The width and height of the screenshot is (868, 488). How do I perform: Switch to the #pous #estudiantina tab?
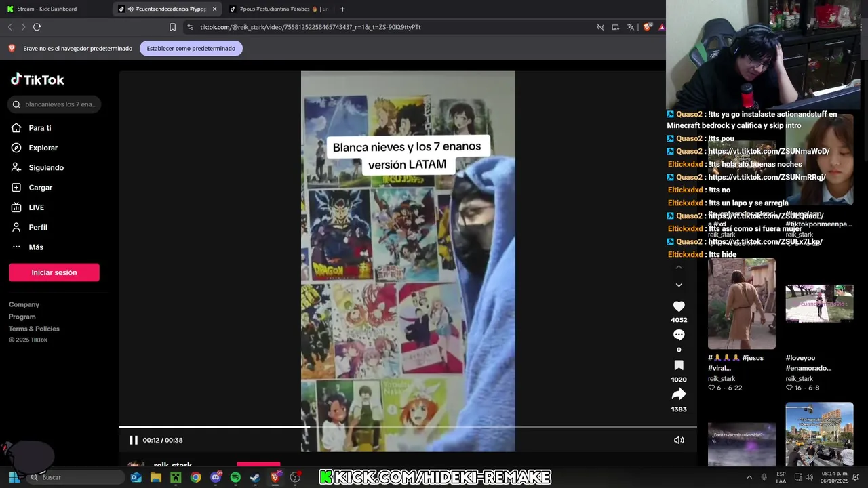pyautogui.click(x=278, y=9)
